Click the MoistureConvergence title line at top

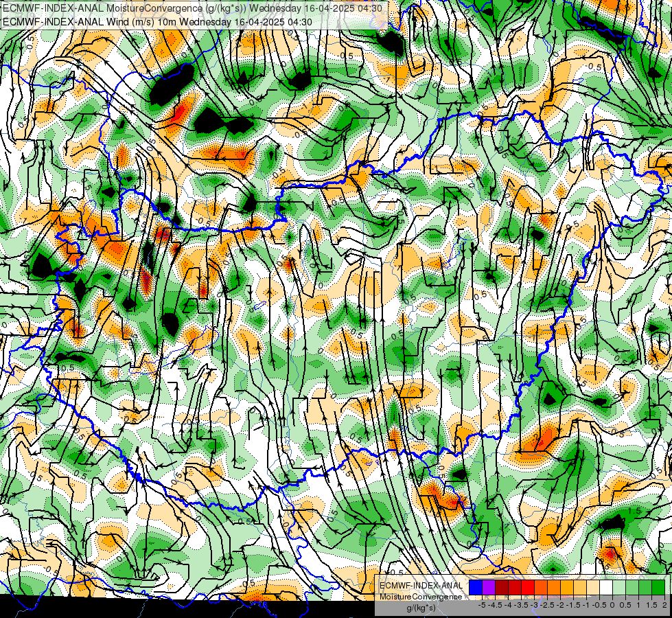pyautogui.click(x=193, y=8)
